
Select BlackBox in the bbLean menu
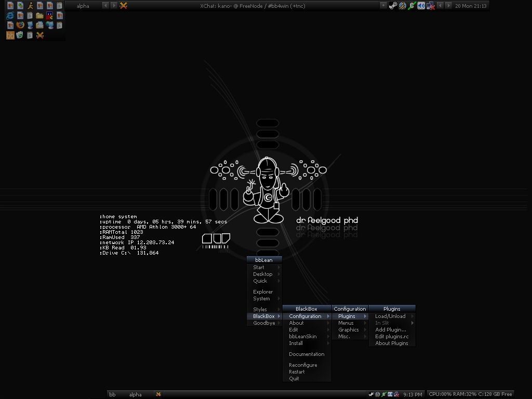(264, 316)
